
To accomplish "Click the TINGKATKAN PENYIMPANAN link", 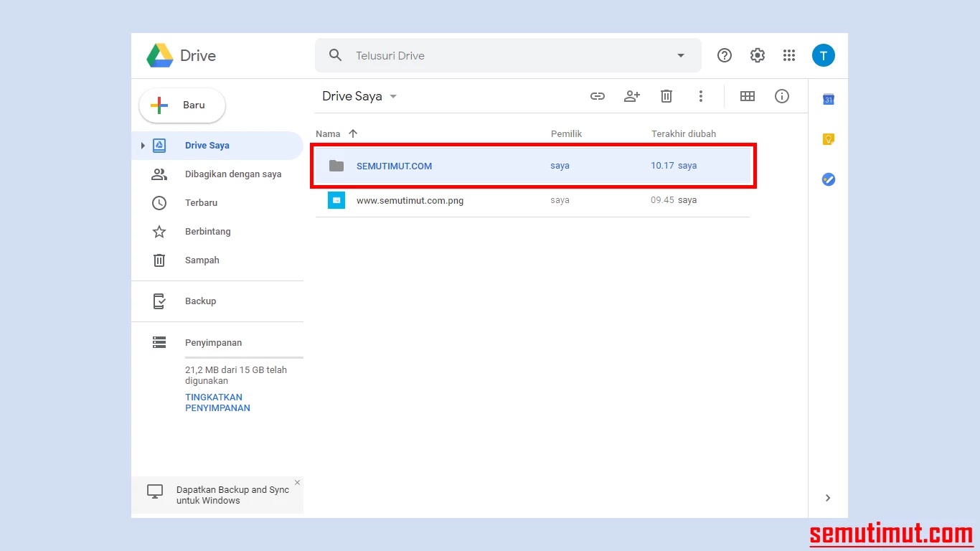I will click(x=217, y=402).
